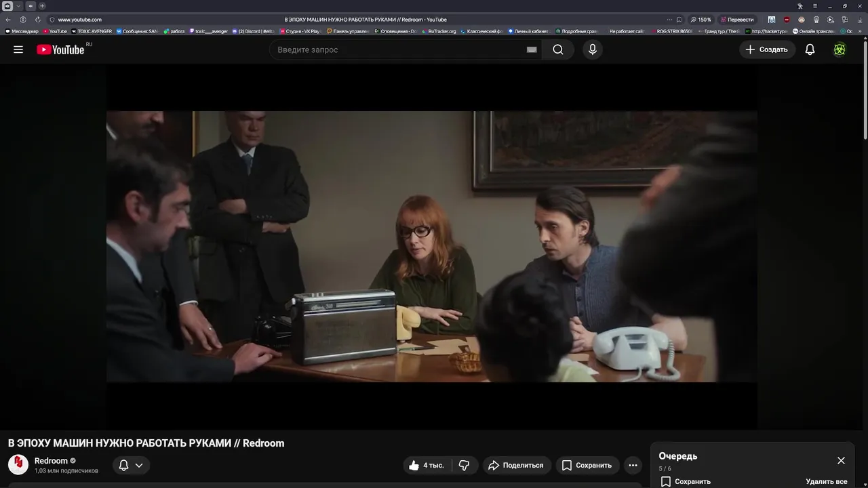This screenshot has width=868, height=488.
Task: Open the browser downloads arrow icon
Action: pos(860,20)
